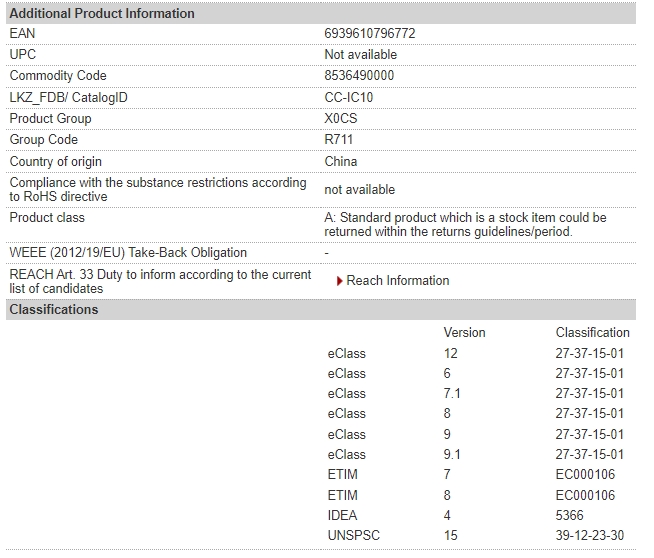The image size is (654, 558).
Task: Select eClass version 7.1 cell
Action: 452,393
